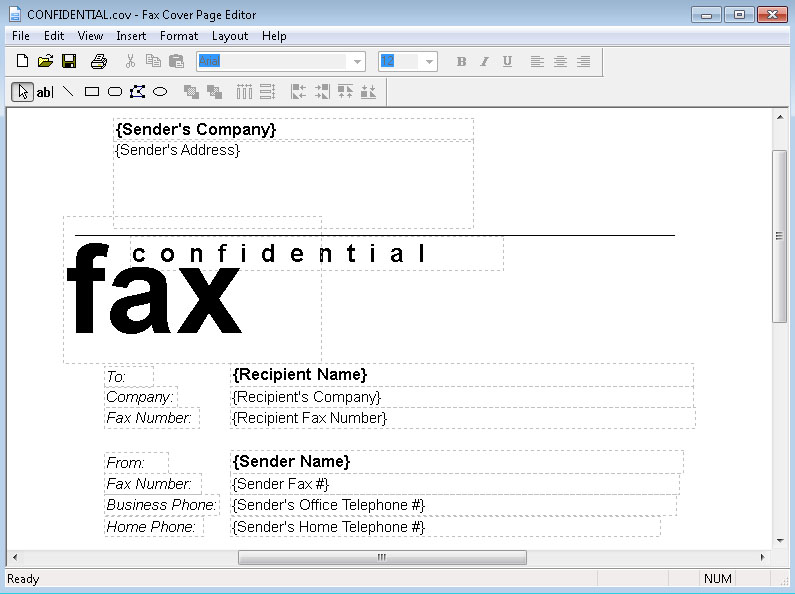The image size is (795, 594).
Task: Save the cover page with the floppy icon
Action: [69, 62]
